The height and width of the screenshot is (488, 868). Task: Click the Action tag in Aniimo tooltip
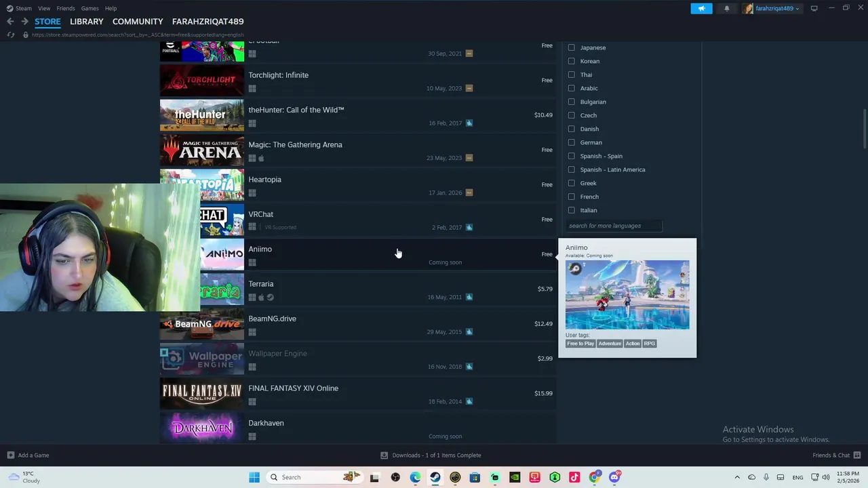pos(633,344)
